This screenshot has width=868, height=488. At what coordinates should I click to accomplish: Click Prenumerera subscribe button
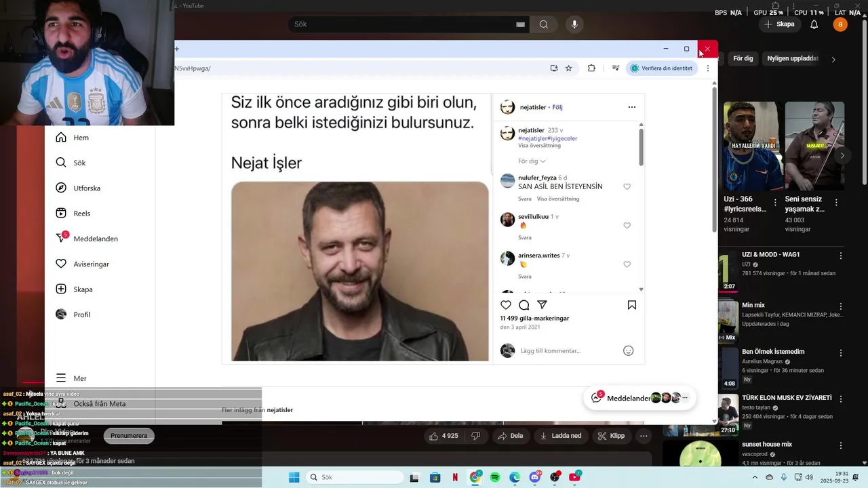click(129, 436)
